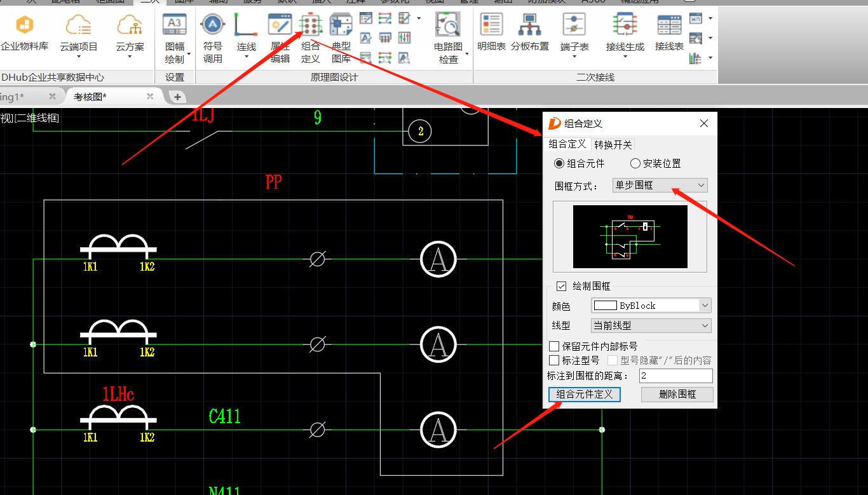
Task: Click the small bar chart icon in 二次接线
Action: (x=696, y=58)
